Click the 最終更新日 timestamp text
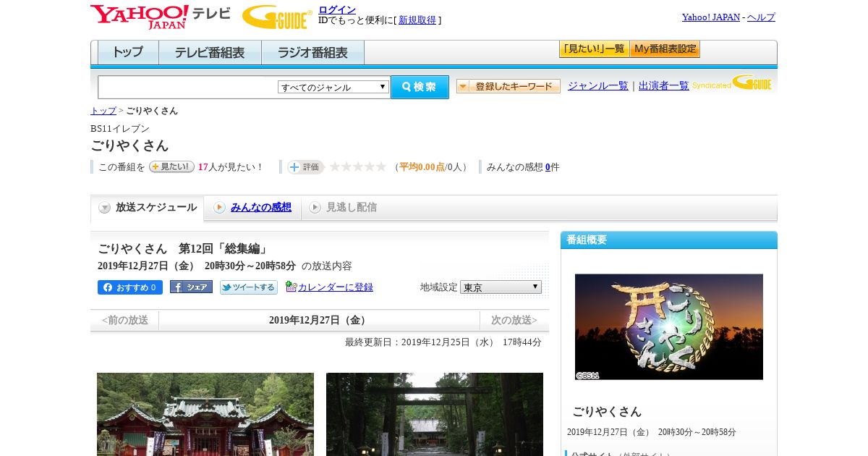868x456 pixels. 443,342
